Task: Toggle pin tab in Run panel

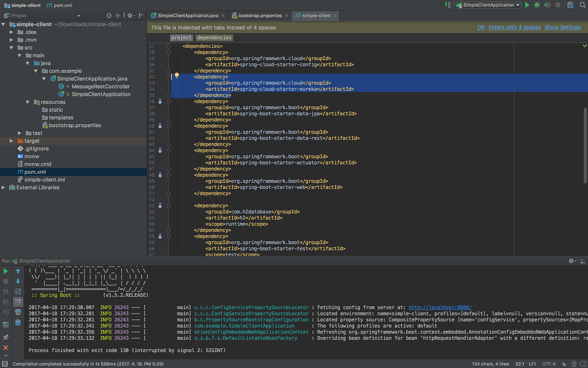Action: coord(6,337)
